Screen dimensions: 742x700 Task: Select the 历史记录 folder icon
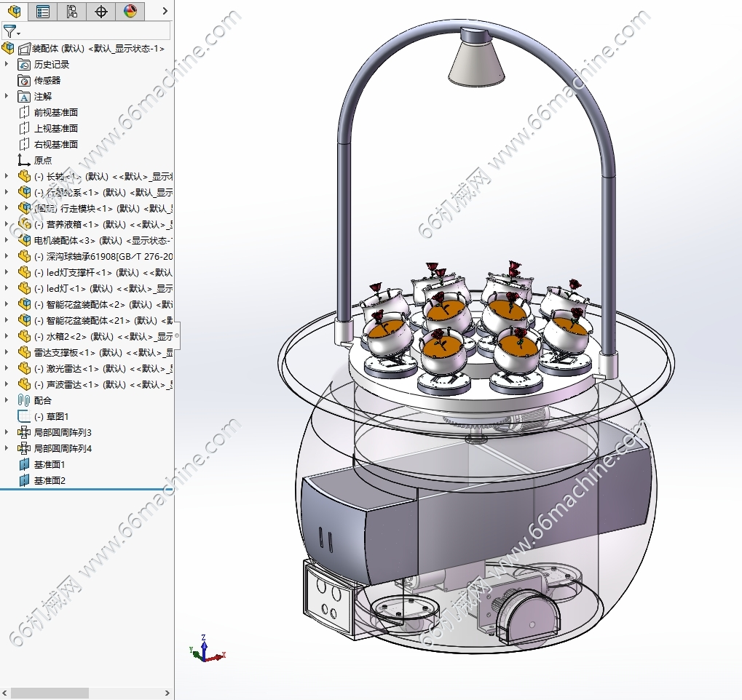[24, 64]
